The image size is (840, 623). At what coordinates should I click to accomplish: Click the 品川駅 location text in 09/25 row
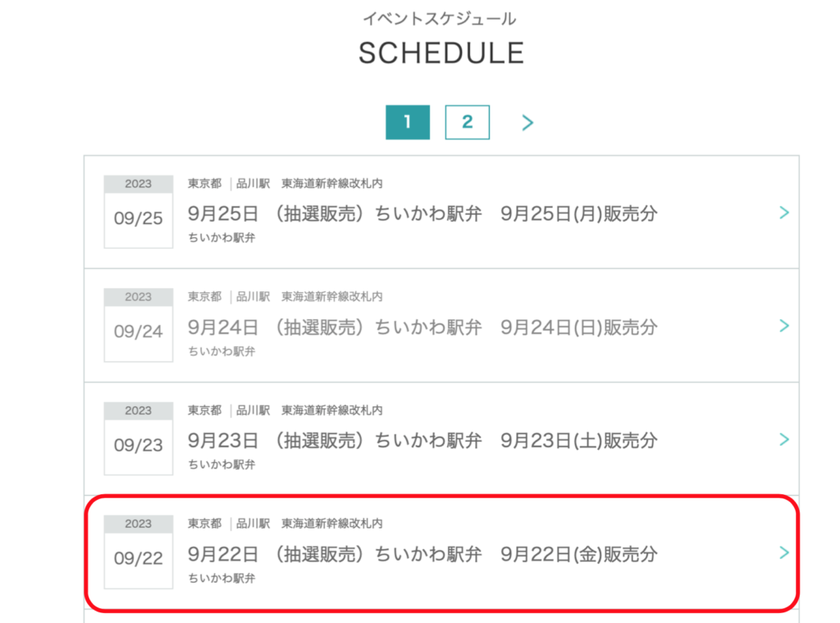click(x=253, y=184)
